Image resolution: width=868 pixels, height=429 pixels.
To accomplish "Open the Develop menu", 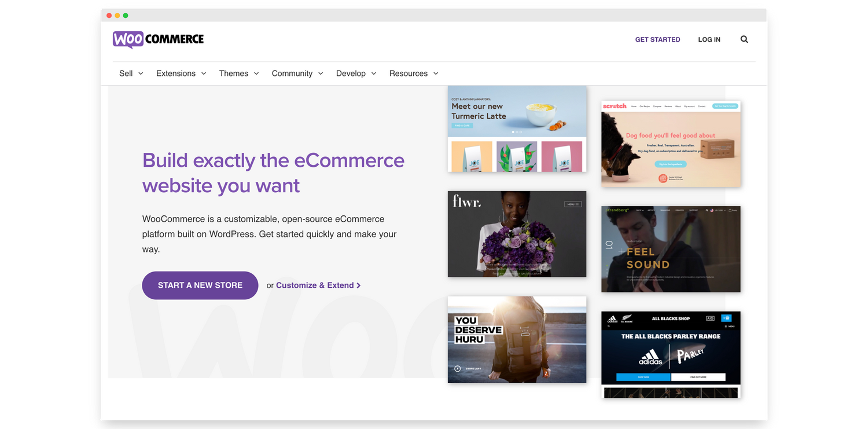I will click(356, 74).
